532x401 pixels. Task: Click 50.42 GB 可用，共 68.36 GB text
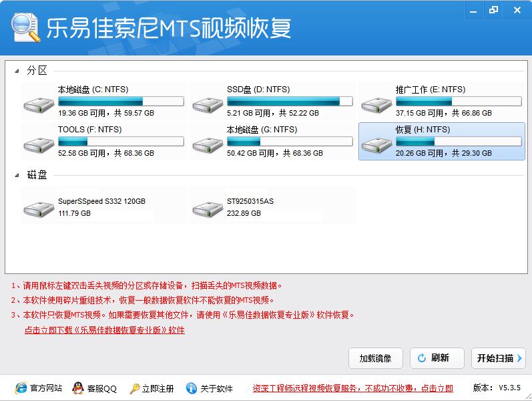(275, 153)
